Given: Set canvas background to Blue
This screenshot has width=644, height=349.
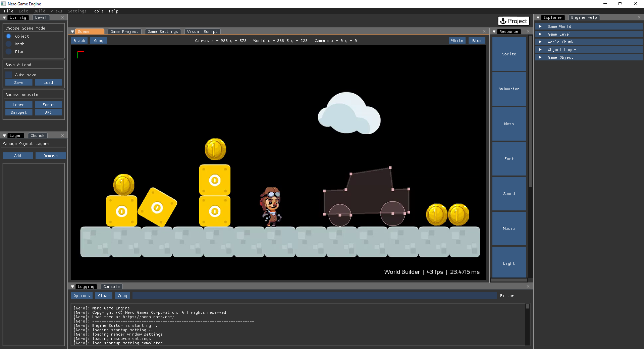Looking at the screenshot, I should [x=477, y=41].
